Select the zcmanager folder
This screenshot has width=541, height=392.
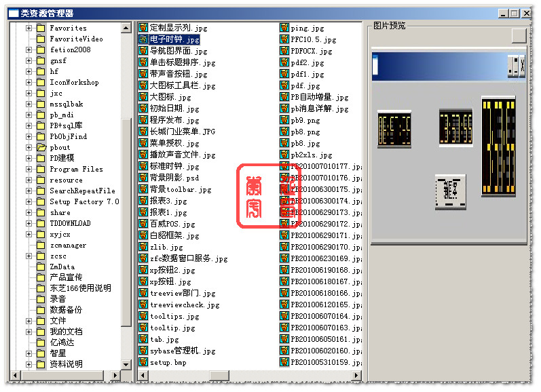68,245
